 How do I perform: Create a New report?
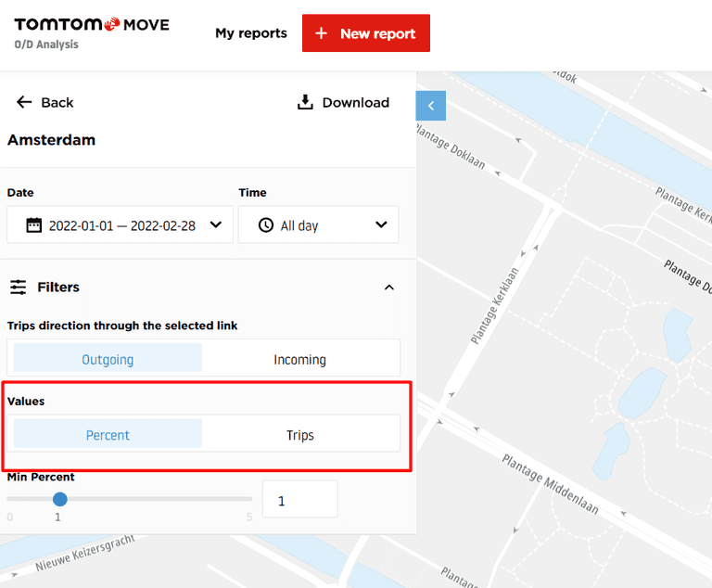[x=366, y=33]
